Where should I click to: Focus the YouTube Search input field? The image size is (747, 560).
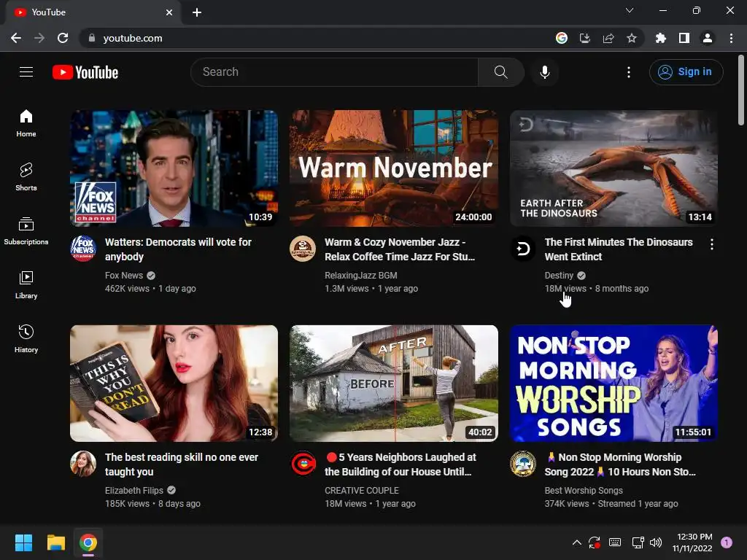pos(334,72)
